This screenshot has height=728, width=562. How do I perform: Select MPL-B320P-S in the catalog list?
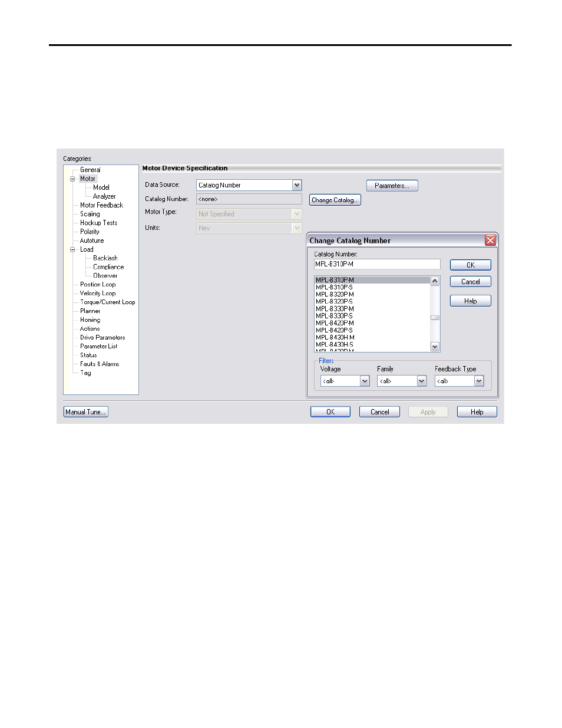372,301
